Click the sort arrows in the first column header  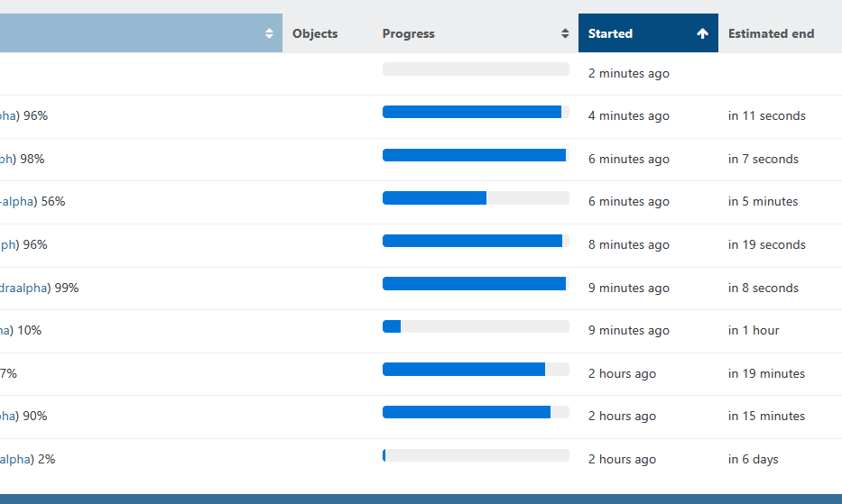click(269, 33)
